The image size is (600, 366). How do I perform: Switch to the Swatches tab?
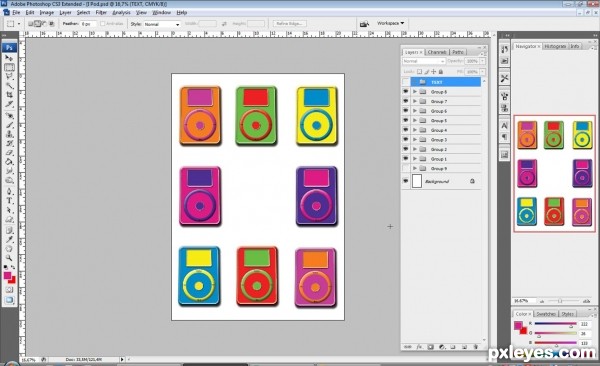tap(546, 314)
